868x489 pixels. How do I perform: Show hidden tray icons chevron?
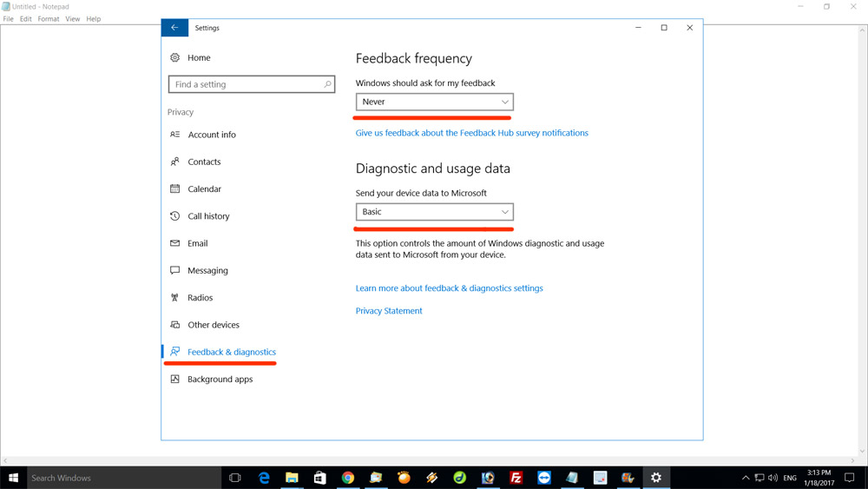pyautogui.click(x=746, y=478)
